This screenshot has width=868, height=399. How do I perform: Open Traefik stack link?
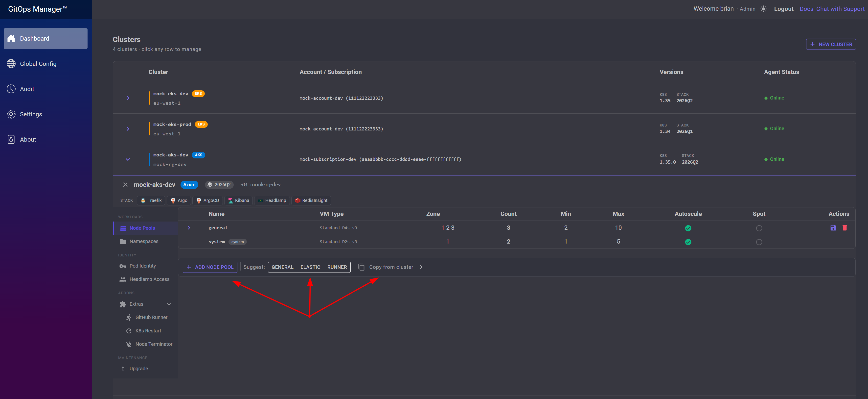click(151, 200)
